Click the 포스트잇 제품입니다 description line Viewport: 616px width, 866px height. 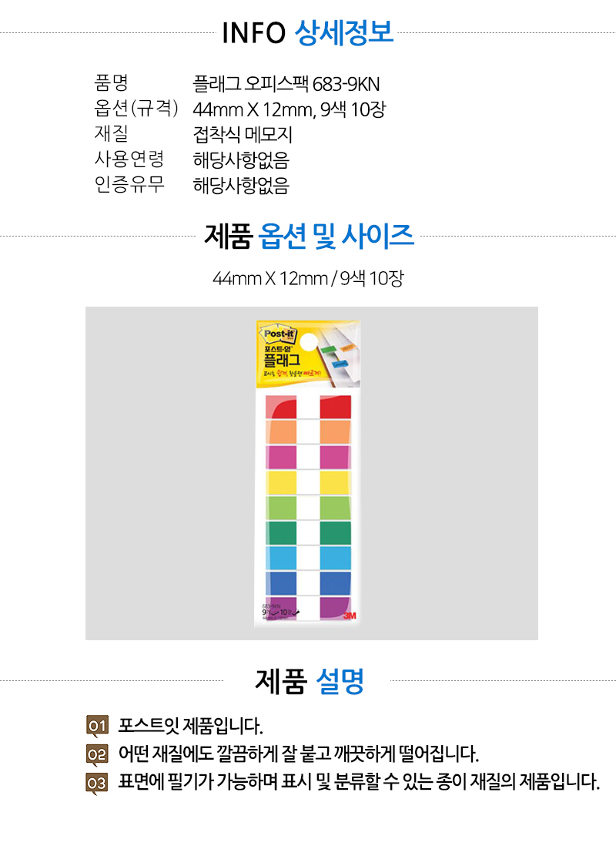191,726
